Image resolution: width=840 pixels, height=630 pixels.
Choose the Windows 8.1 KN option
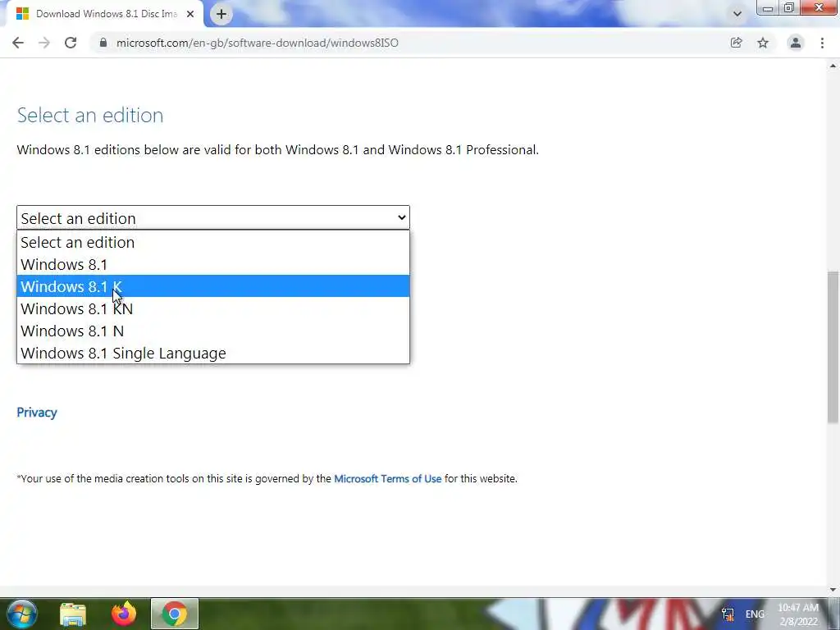tap(213, 308)
